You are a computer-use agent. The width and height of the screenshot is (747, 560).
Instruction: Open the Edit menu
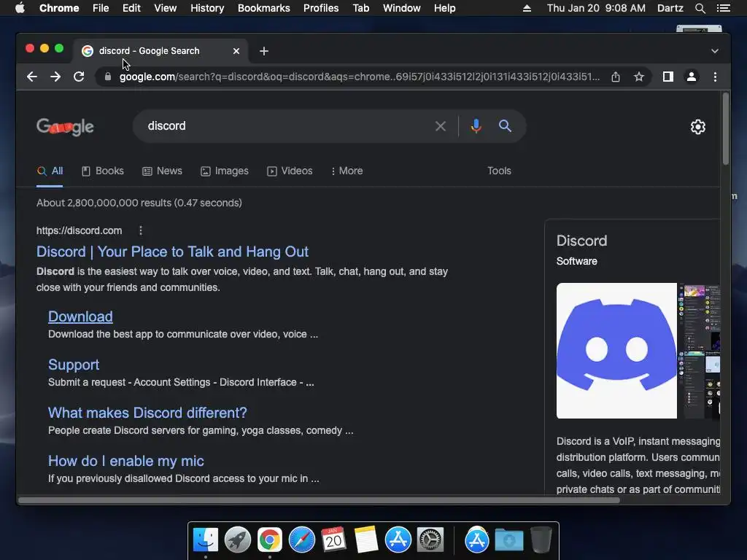pos(131,8)
